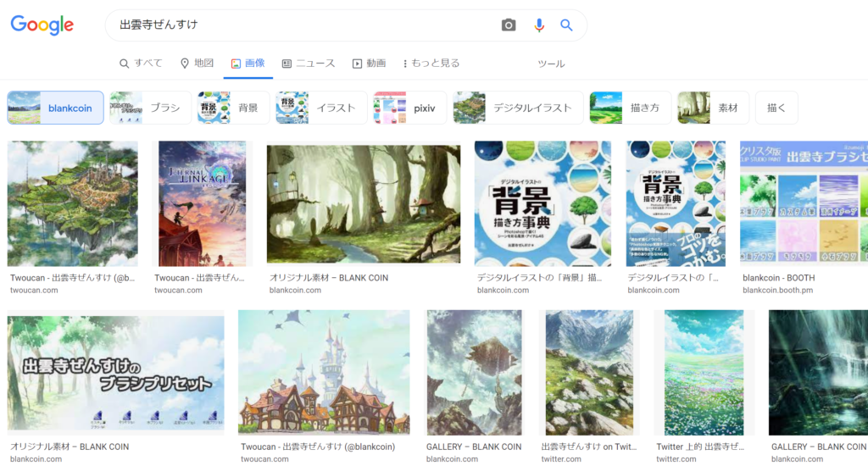Filter results by イラスト chip
Viewport: 868px width, 466px height.
pyautogui.click(x=321, y=108)
